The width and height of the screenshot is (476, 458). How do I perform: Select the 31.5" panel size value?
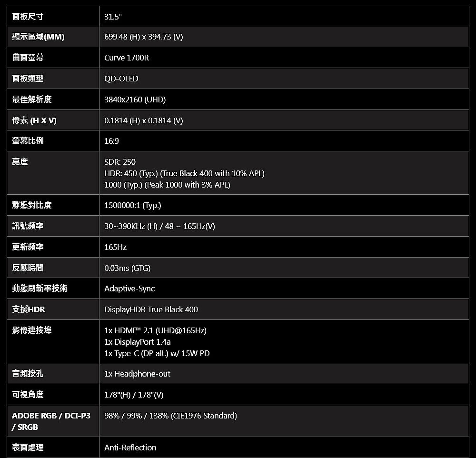click(x=113, y=17)
